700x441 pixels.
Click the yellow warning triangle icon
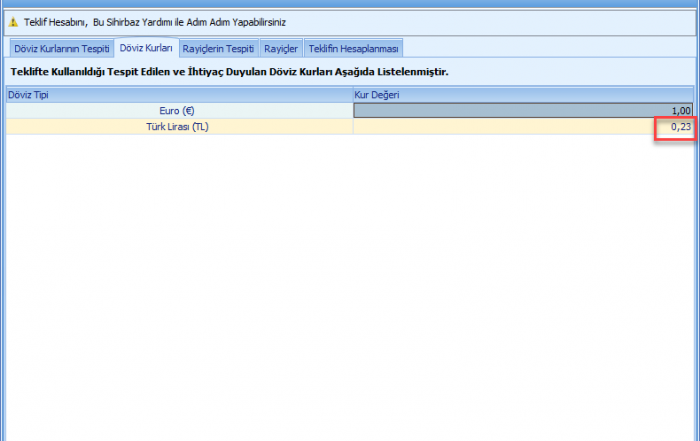click(13, 22)
